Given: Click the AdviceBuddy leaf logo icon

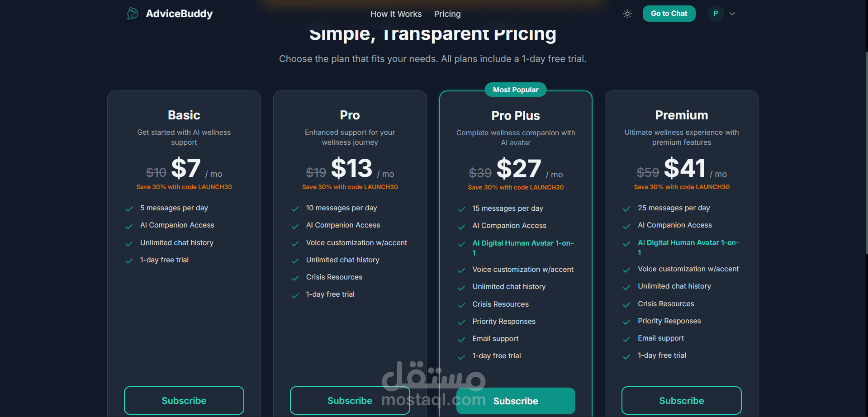Looking at the screenshot, I should [x=133, y=14].
